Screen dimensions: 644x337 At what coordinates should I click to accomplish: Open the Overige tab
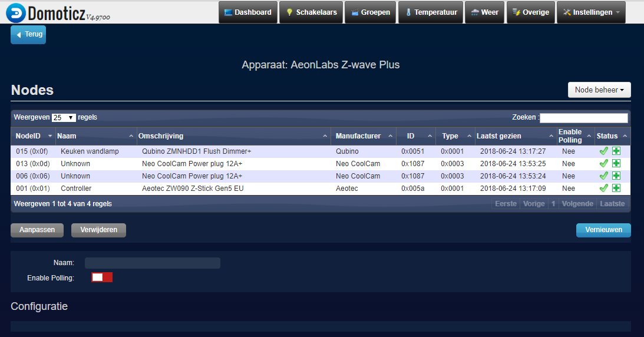point(531,12)
